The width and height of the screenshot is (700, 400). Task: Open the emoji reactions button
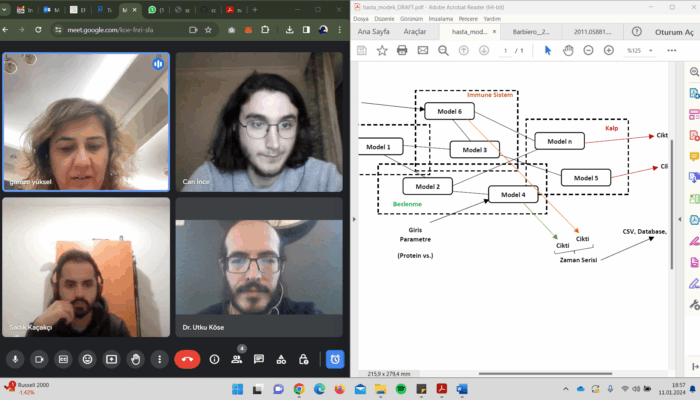point(87,359)
